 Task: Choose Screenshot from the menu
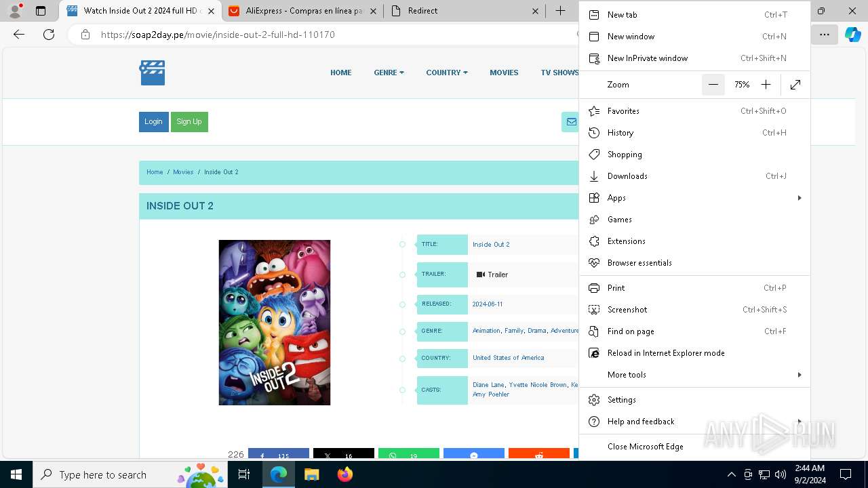click(x=694, y=310)
